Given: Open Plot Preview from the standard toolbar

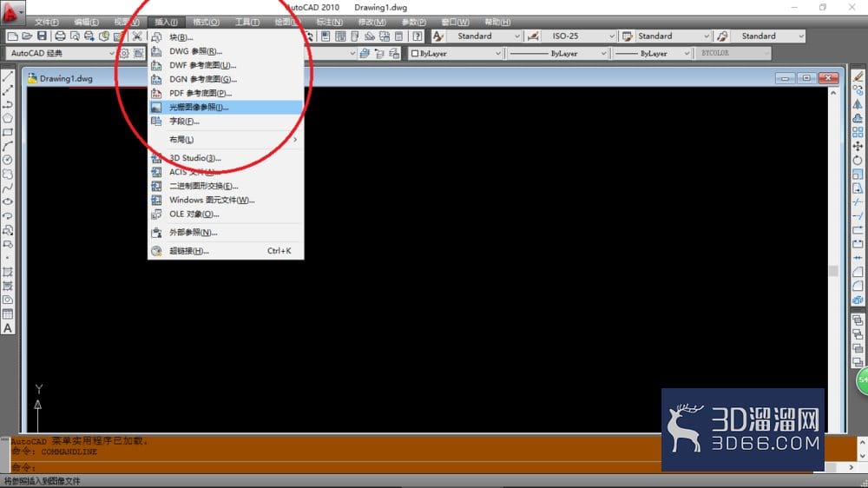Looking at the screenshot, I should tap(75, 36).
